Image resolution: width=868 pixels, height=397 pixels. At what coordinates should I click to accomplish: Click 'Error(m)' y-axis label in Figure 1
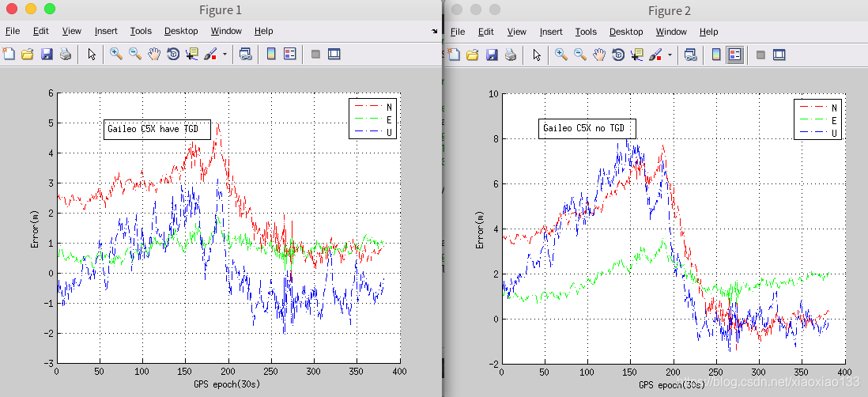pyautogui.click(x=34, y=228)
